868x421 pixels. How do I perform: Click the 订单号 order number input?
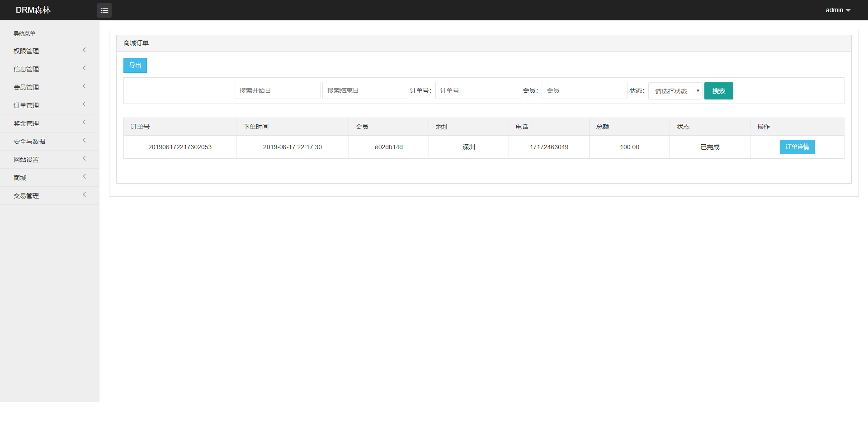point(478,90)
